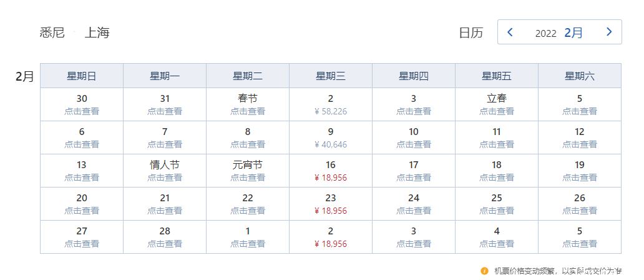Select February 9 priced ¥40,646

331,137
